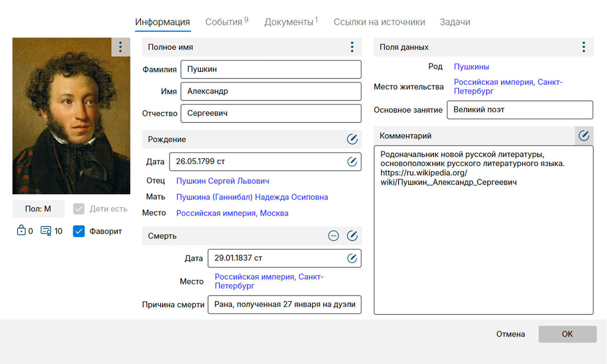Toggle the Дети есть checkbox
607x364 pixels.
tap(79, 209)
